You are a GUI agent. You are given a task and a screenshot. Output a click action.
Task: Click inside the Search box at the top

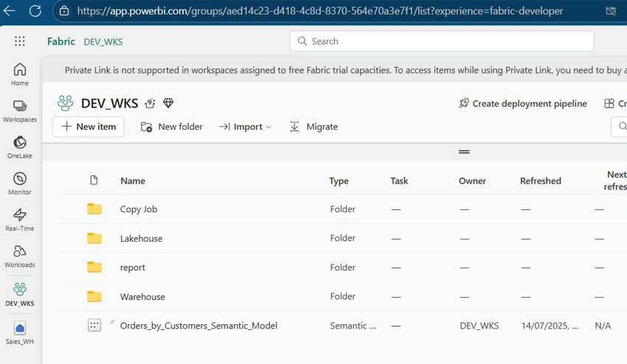[441, 41]
